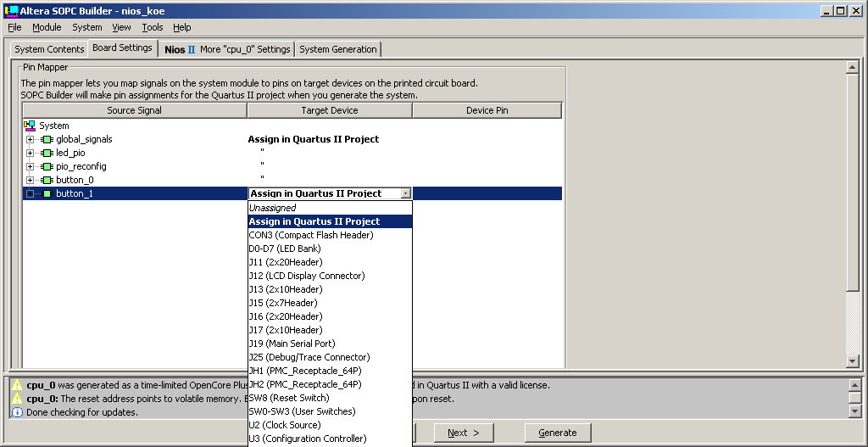868x447 pixels.
Task: Select J19 (Main Serial Port)
Action: pyautogui.click(x=330, y=344)
